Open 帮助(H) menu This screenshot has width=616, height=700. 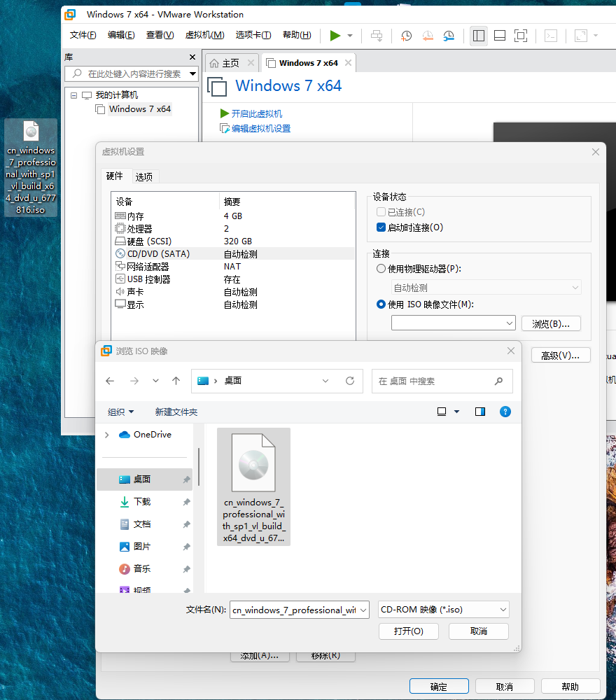(297, 35)
